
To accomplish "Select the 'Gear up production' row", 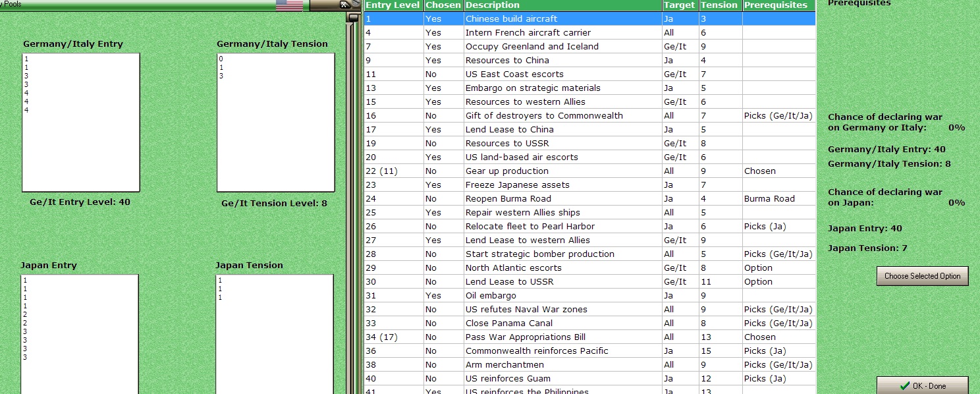I will point(589,171).
